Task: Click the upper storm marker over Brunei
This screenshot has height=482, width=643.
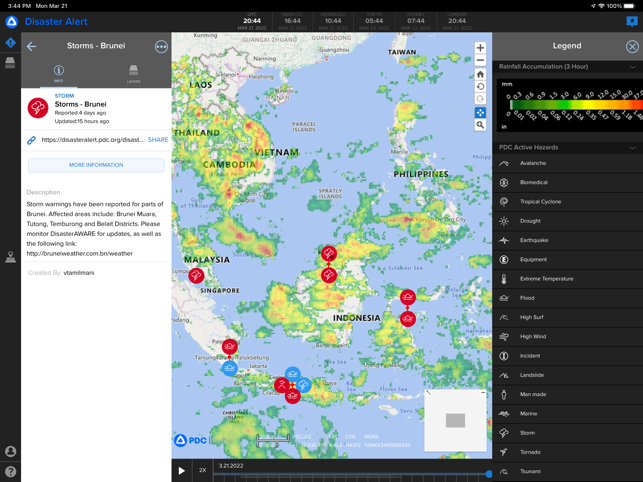Action: coord(329,254)
